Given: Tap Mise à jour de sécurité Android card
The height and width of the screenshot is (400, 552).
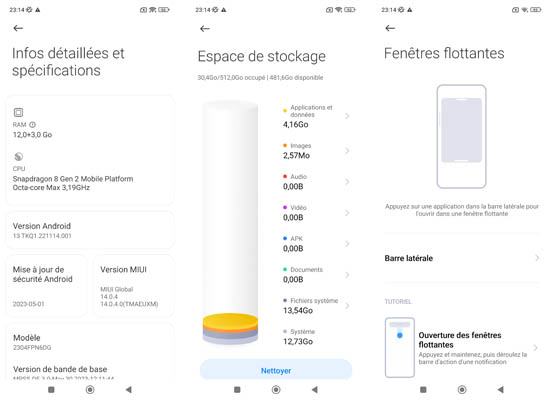Looking at the screenshot, I should pos(46,286).
